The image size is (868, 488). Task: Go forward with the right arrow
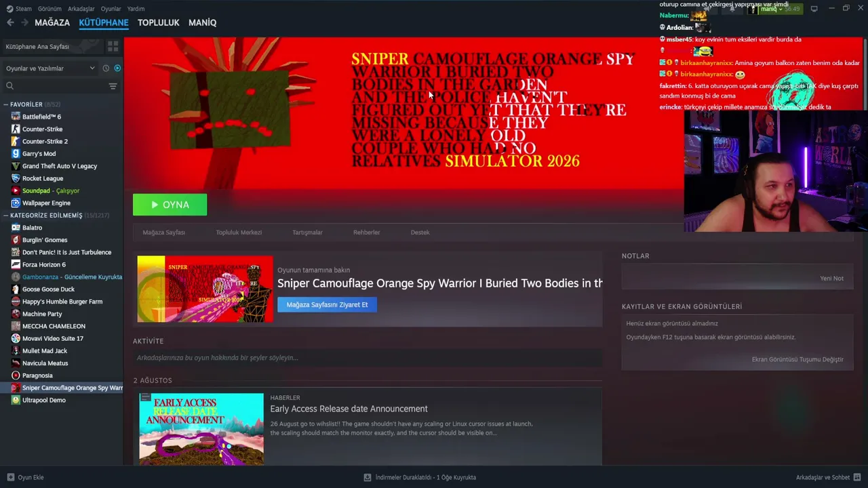(x=24, y=22)
